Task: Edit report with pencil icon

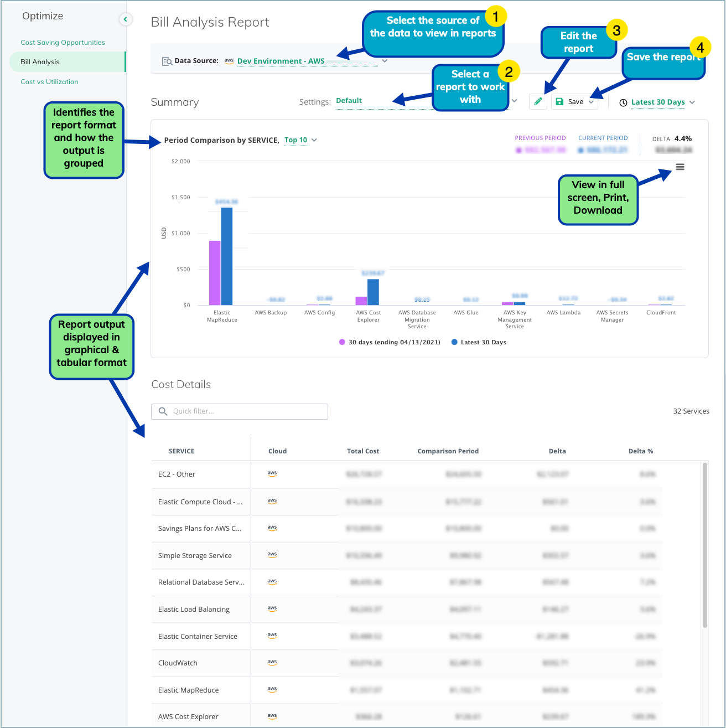Action: pyautogui.click(x=538, y=101)
